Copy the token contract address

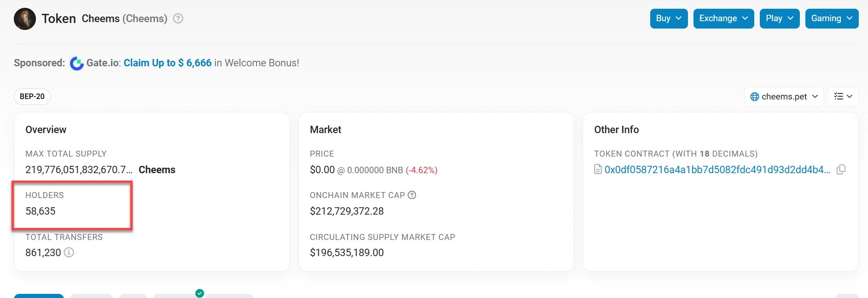(841, 169)
